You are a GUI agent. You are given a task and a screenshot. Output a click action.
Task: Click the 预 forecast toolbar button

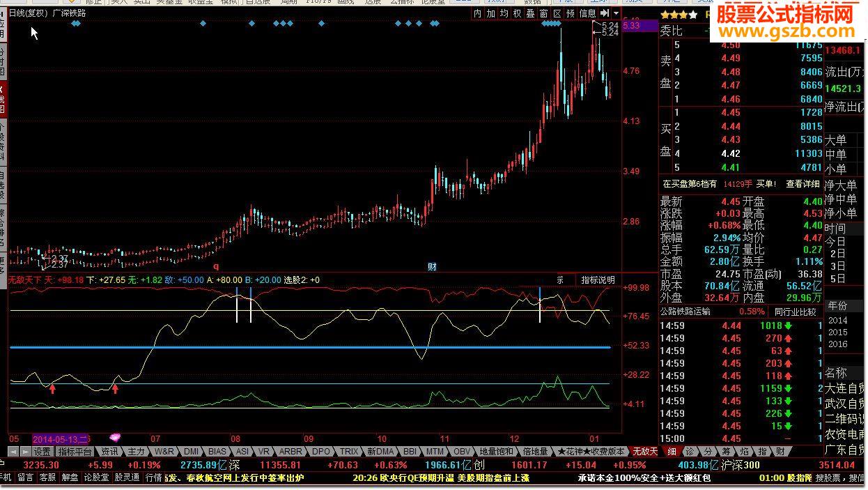[571, 13]
